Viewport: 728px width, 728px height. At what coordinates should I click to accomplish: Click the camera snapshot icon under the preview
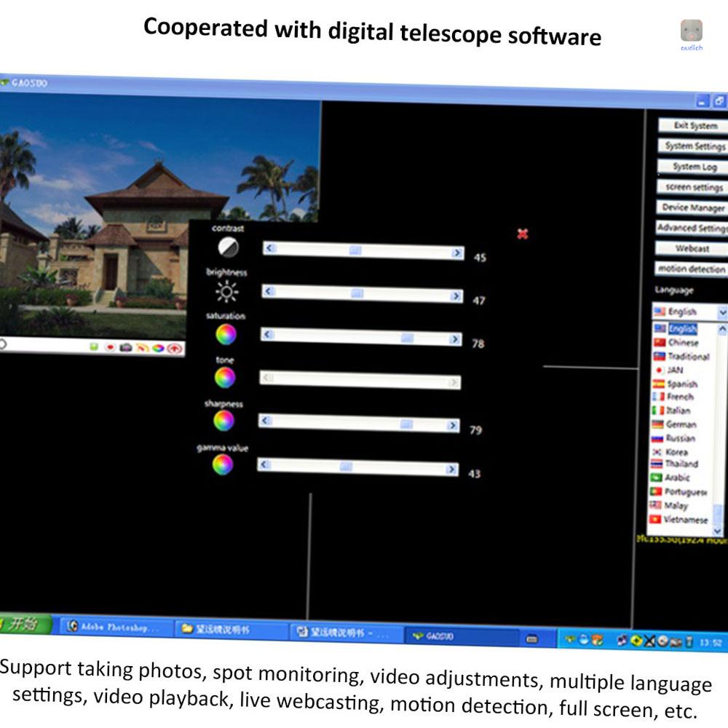(126, 347)
